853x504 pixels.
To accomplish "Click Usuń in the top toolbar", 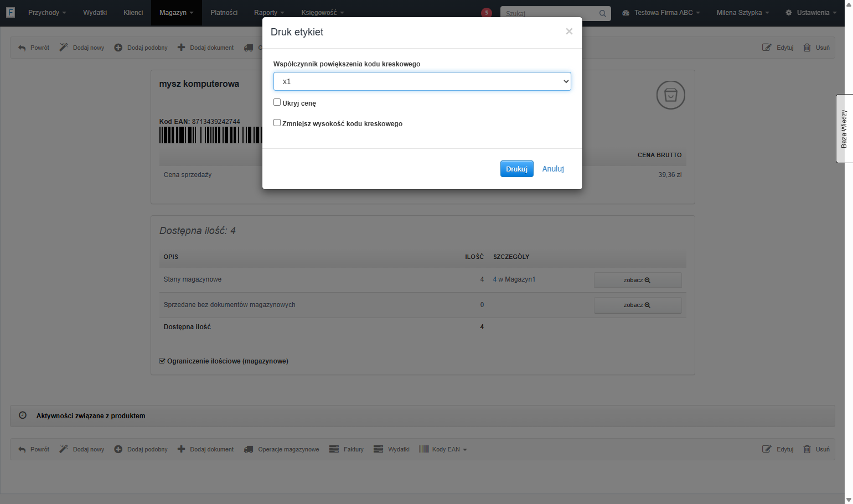I will pyautogui.click(x=816, y=48).
